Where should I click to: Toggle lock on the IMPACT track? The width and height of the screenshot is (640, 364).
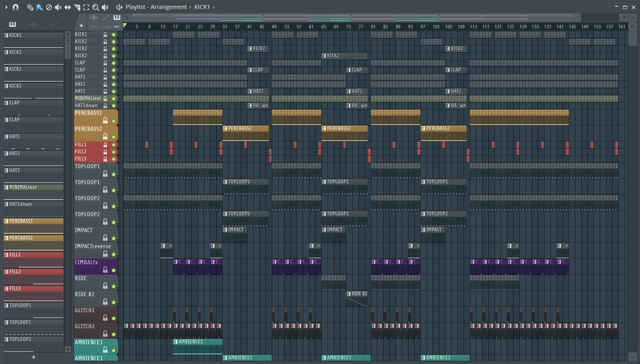tap(105, 238)
